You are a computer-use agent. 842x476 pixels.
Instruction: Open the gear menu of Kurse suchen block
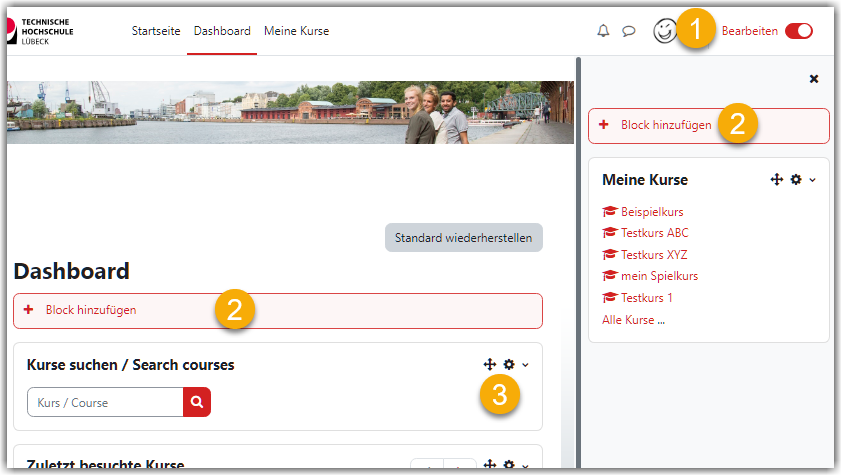click(509, 364)
